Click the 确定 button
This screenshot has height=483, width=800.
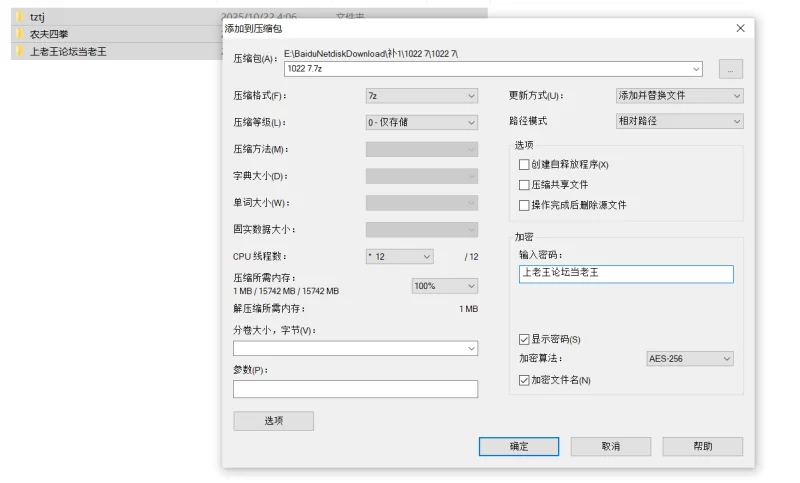click(x=519, y=446)
